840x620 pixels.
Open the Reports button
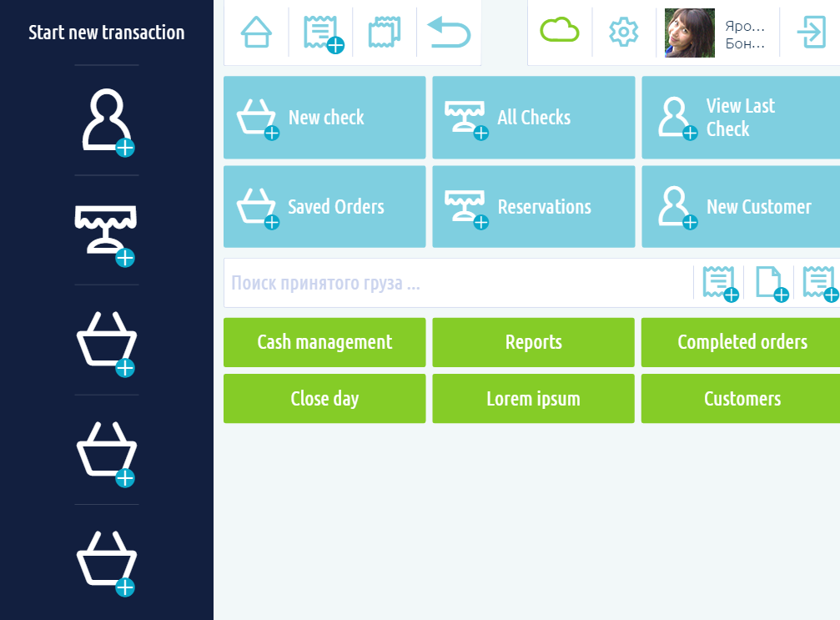(x=533, y=342)
